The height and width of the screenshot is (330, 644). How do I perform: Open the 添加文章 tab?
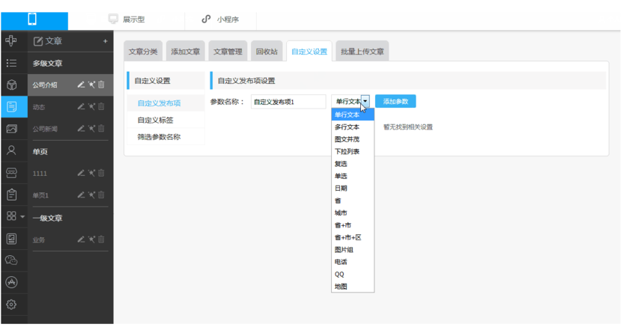click(x=185, y=52)
